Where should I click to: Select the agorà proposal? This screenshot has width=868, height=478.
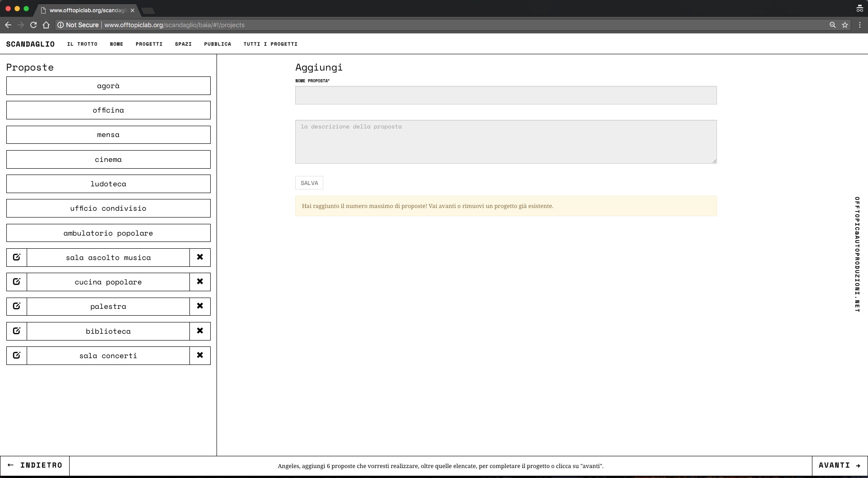click(108, 85)
